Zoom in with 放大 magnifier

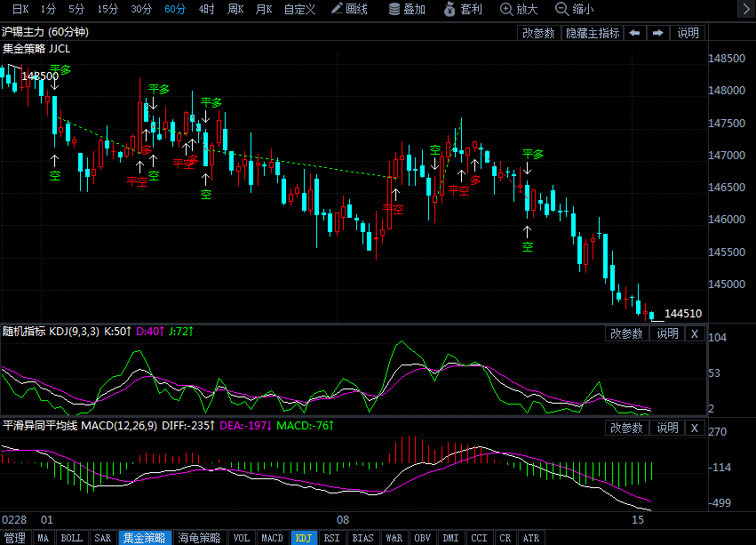tap(520, 9)
